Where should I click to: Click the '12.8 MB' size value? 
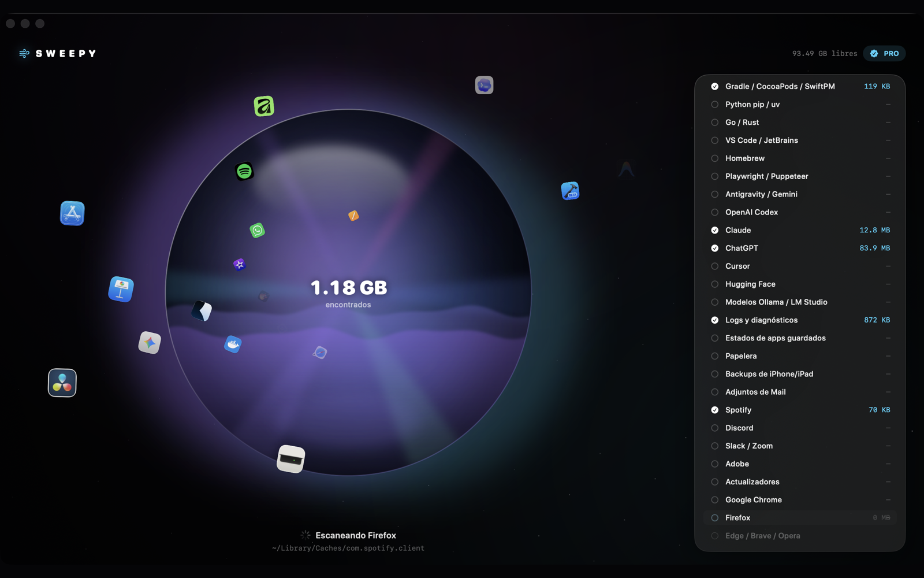[874, 230]
